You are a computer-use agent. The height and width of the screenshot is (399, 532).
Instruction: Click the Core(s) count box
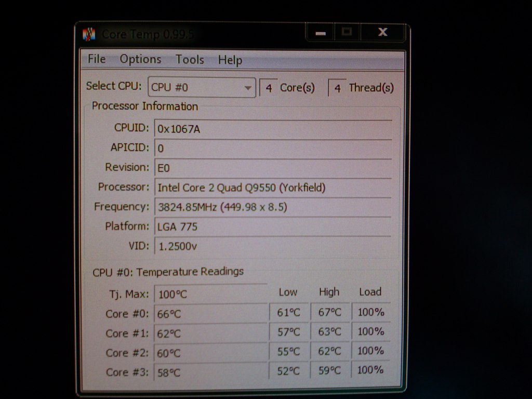pyautogui.click(x=269, y=88)
